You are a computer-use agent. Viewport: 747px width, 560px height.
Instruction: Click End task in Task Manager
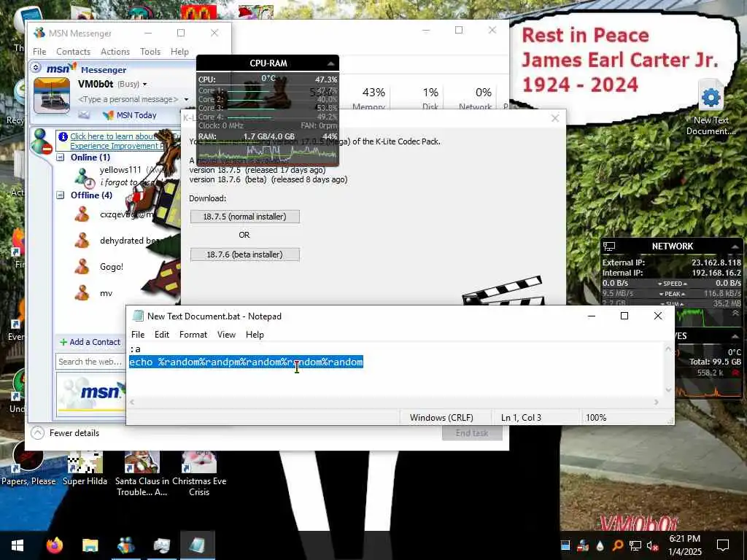tap(472, 433)
